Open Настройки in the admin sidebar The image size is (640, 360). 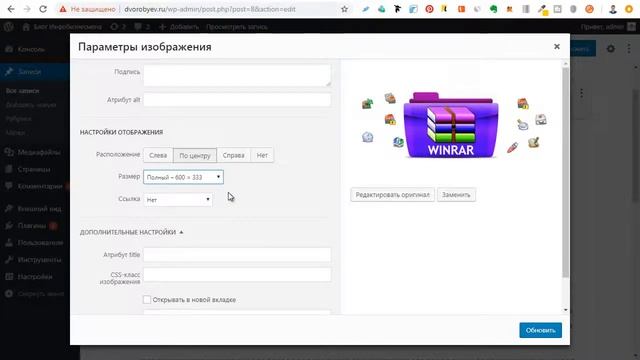pos(35,277)
